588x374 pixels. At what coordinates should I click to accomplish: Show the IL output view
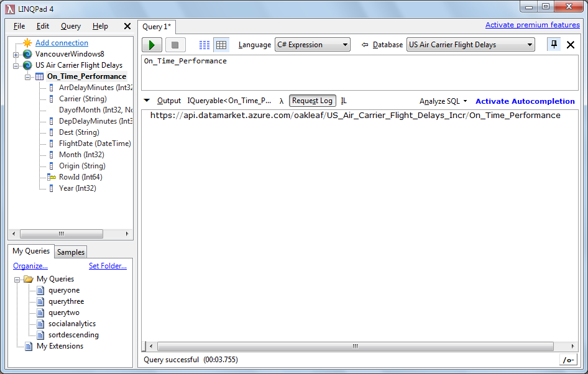pos(344,101)
